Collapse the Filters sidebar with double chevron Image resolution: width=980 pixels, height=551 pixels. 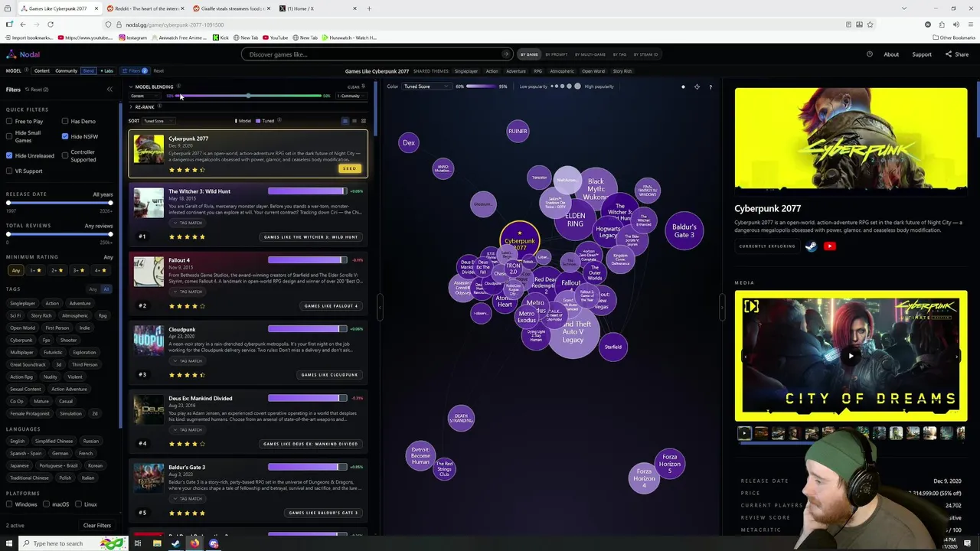pyautogui.click(x=109, y=90)
